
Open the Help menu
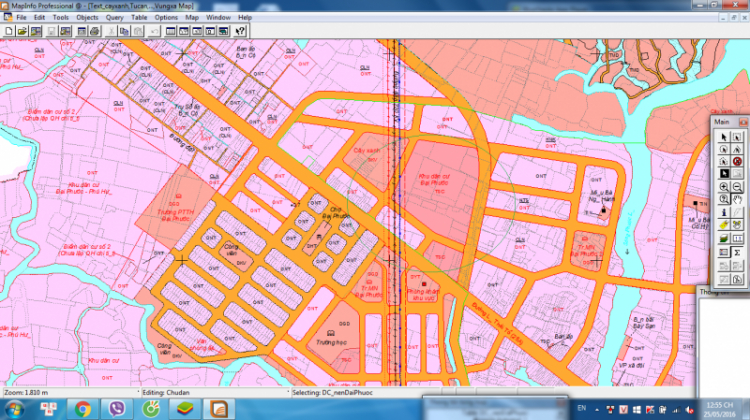(245, 17)
